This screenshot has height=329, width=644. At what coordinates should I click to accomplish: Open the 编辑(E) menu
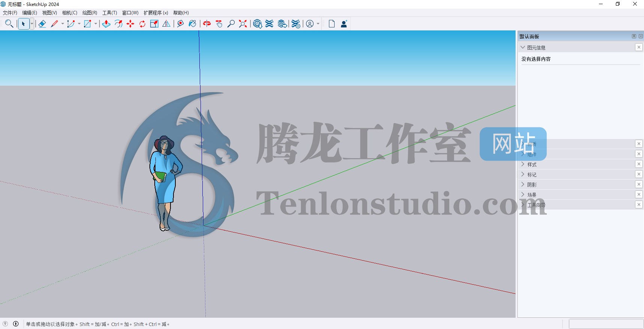tap(30, 13)
